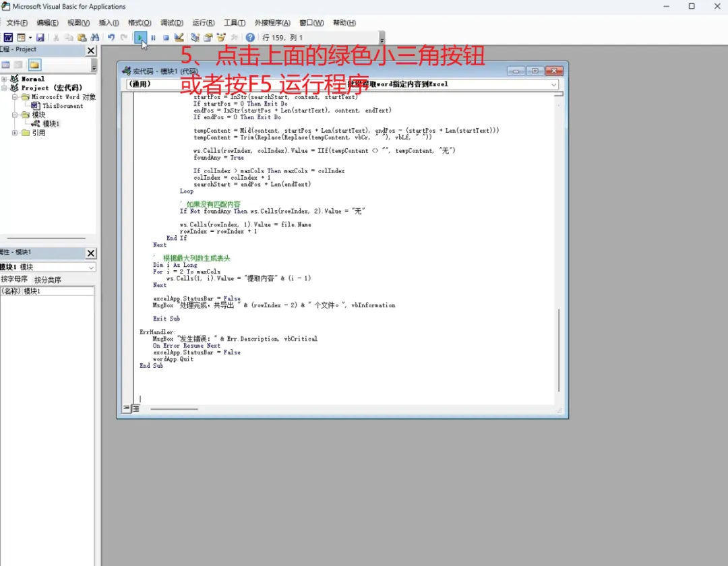This screenshot has height=566, width=728.
Task: Click the Break (pause) button
Action: [x=153, y=38]
